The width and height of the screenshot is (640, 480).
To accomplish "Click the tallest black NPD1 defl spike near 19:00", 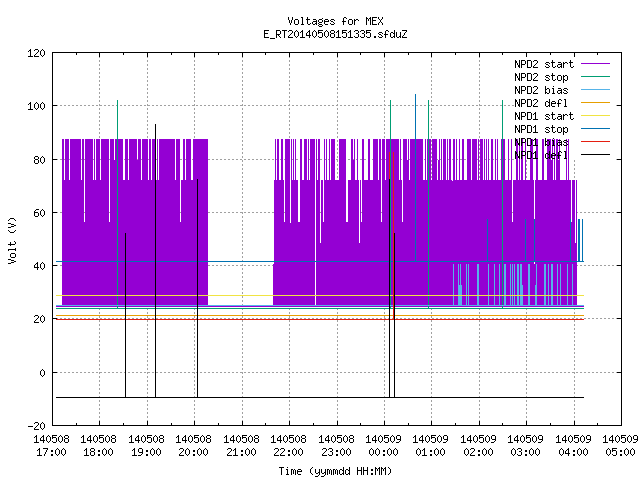I will pos(155,260).
